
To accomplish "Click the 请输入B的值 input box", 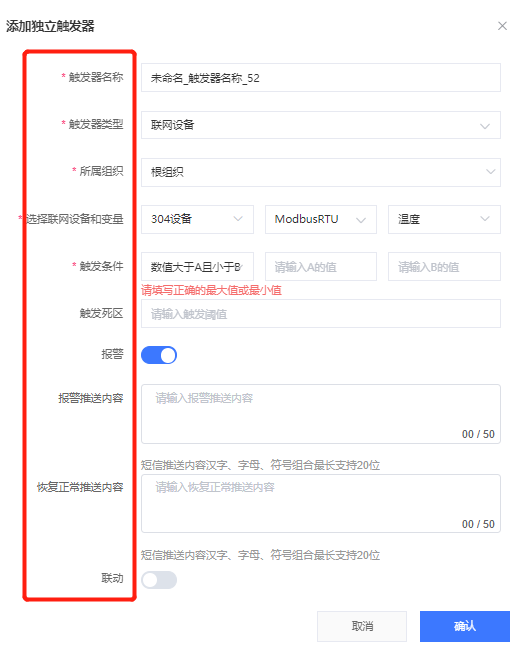I will 444,267.
